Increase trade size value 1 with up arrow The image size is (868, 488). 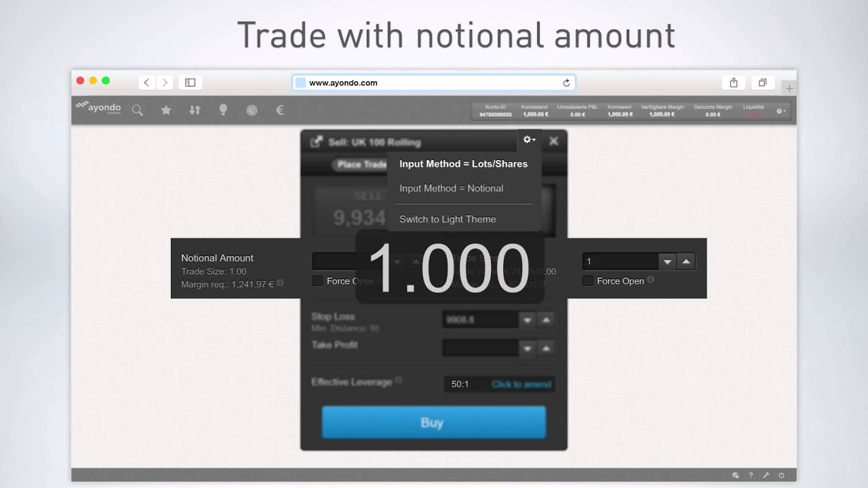point(686,262)
